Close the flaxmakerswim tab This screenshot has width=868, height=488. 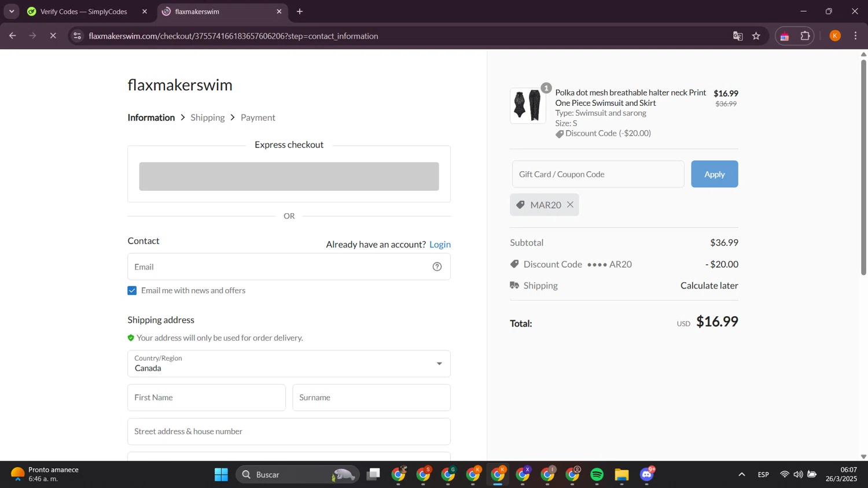tap(279, 12)
